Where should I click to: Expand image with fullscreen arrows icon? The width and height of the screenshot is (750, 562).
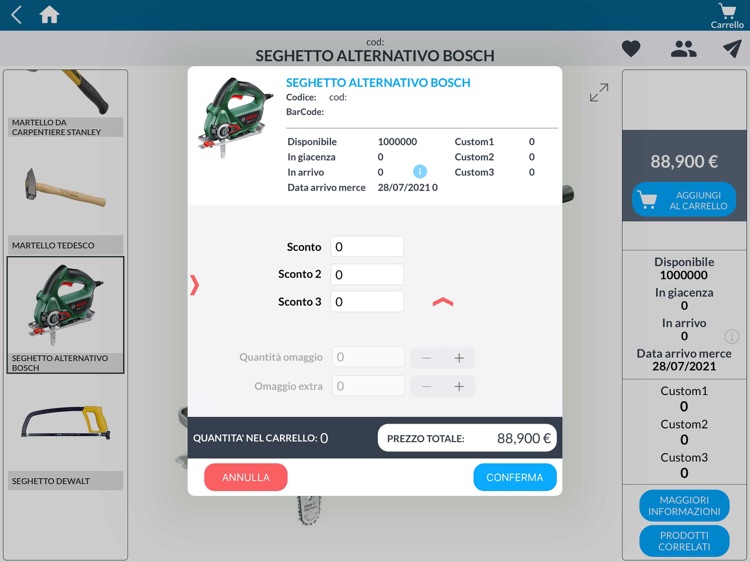coord(599,92)
